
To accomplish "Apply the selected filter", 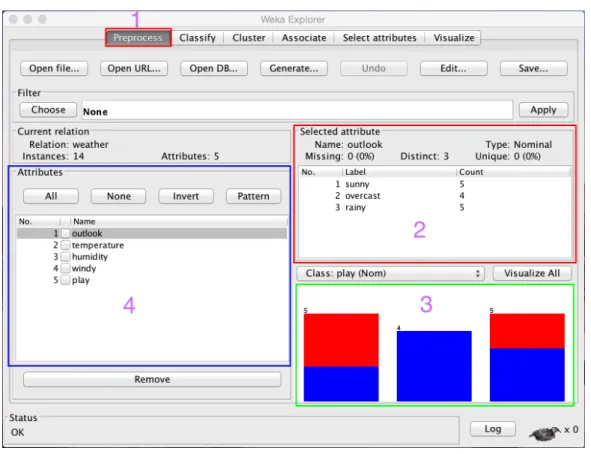I will (x=543, y=110).
